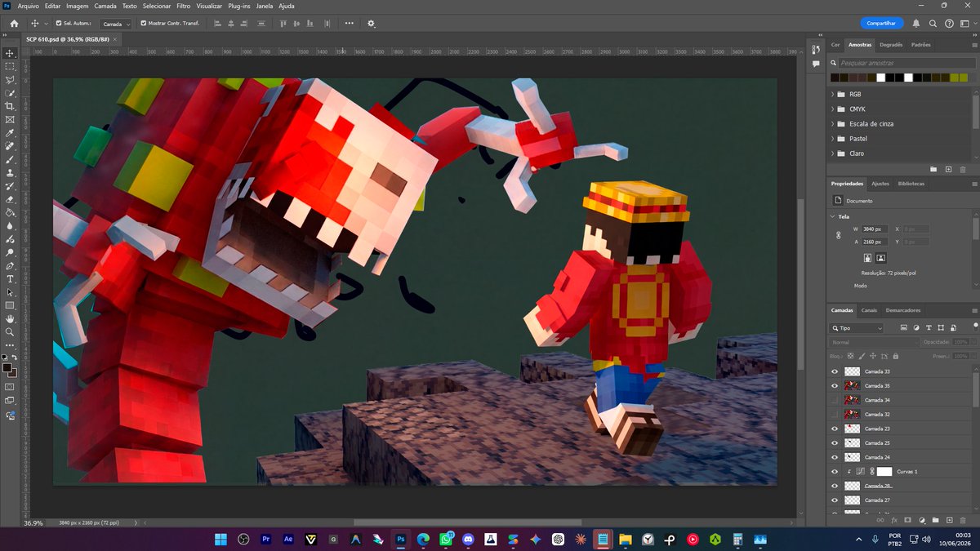This screenshot has width=980, height=551.
Task: Click the canvas width W field
Action: point(875,229)
